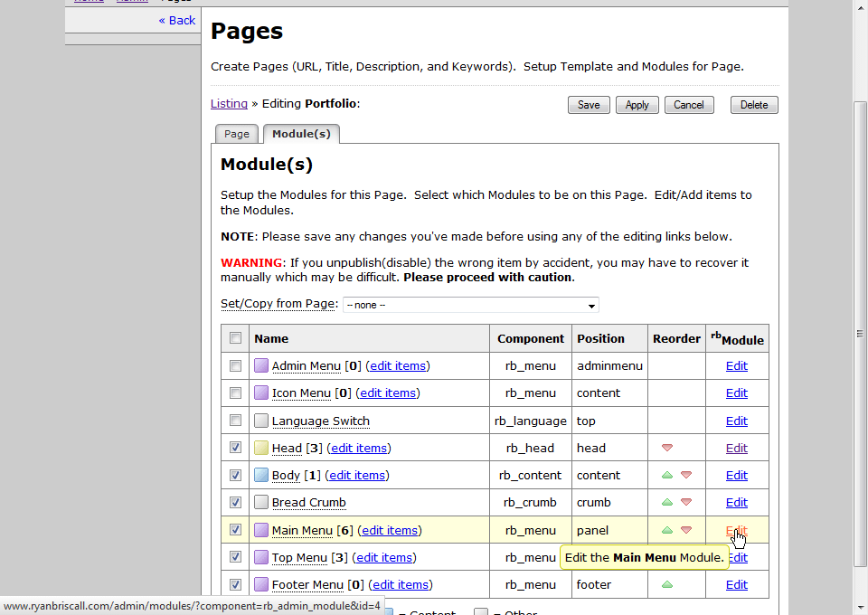
Task: Move the Body module down
Action: click(x=686, y=475)
